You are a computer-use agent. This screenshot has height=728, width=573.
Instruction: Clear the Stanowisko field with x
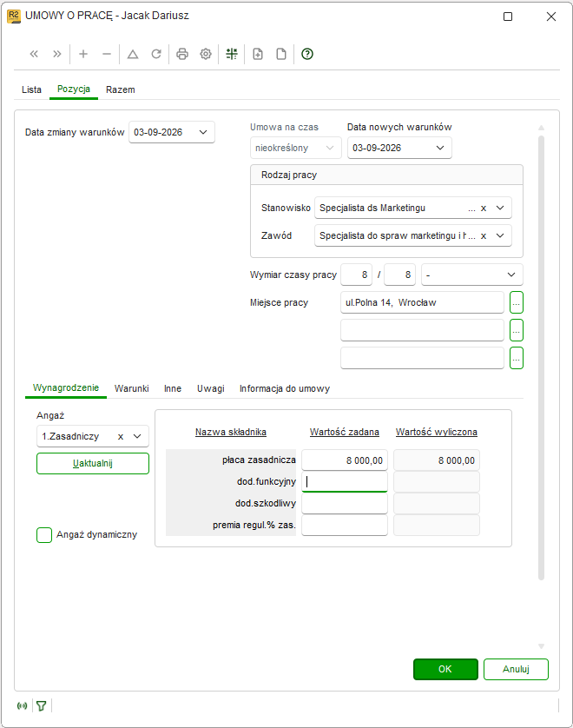click(x=484, y=208)
